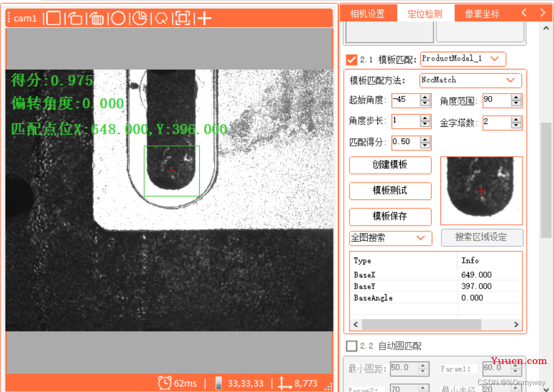Click the 649.000 value cell
This screenshot has width=554, height=392.
point(490,275)
